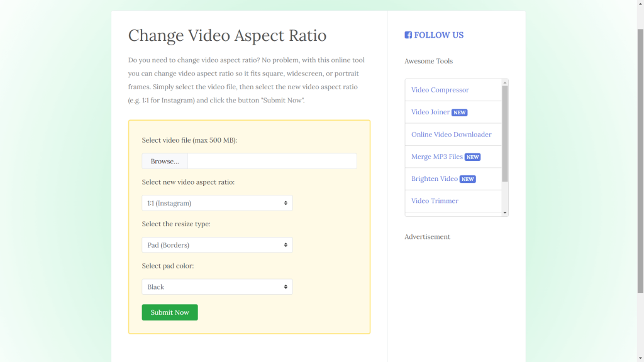Click the tools list scroll down arrow

505,213
